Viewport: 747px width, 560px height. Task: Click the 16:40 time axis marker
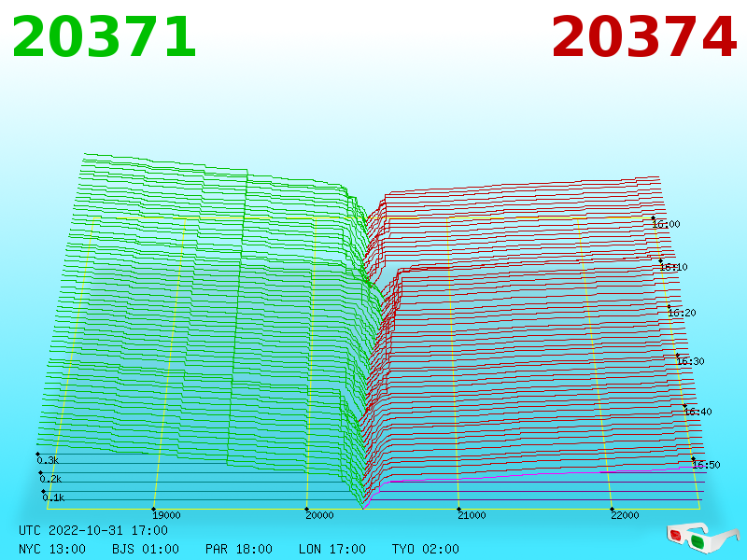tap(698, 412)
